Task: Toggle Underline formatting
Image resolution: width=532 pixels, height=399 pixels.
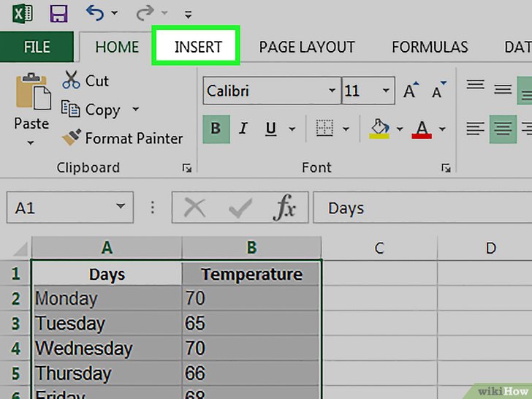Action: (x=271, y=129)
